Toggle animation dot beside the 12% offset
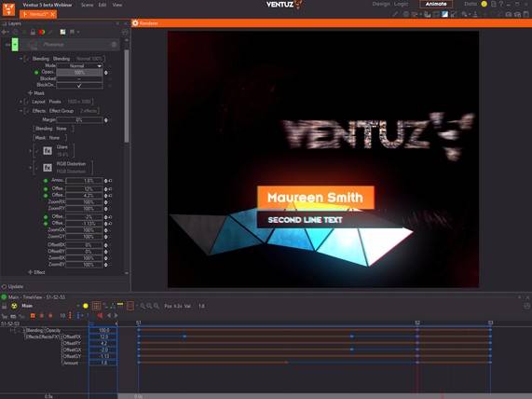Viewport: 532px width, 399px height. click(x=46, y=189)
